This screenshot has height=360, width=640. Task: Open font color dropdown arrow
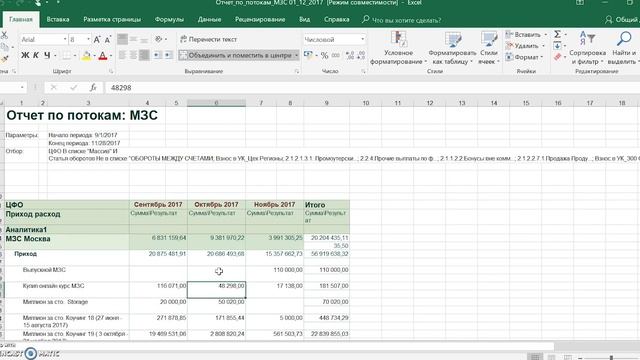pos(111,56)
